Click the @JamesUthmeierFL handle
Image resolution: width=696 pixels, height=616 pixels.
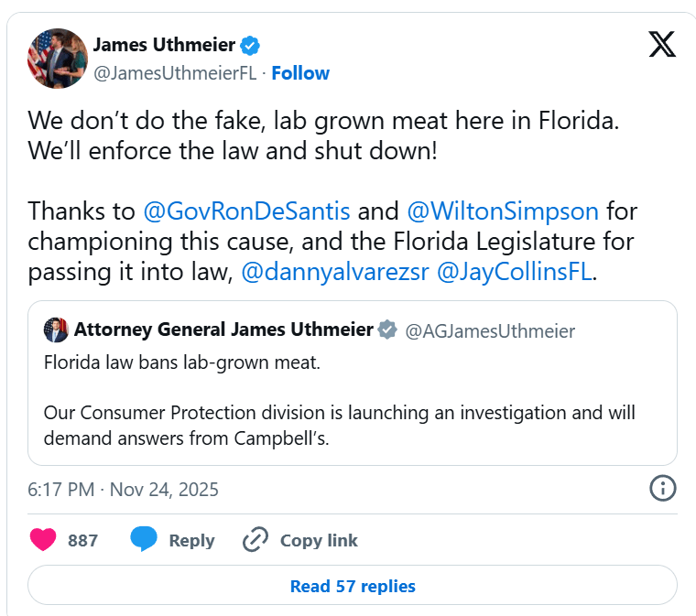pos(175,73)
